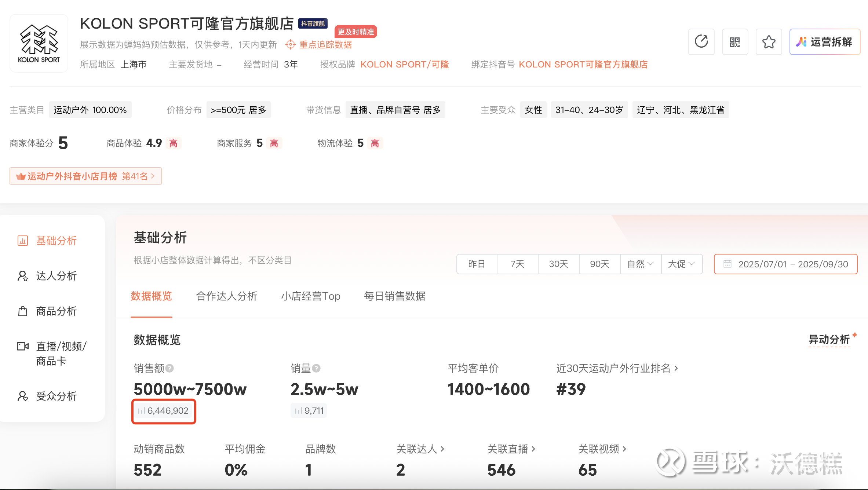Screen dimensions: 868x490
Task: Favorite the shop with star icon
Action: point(769,42)
